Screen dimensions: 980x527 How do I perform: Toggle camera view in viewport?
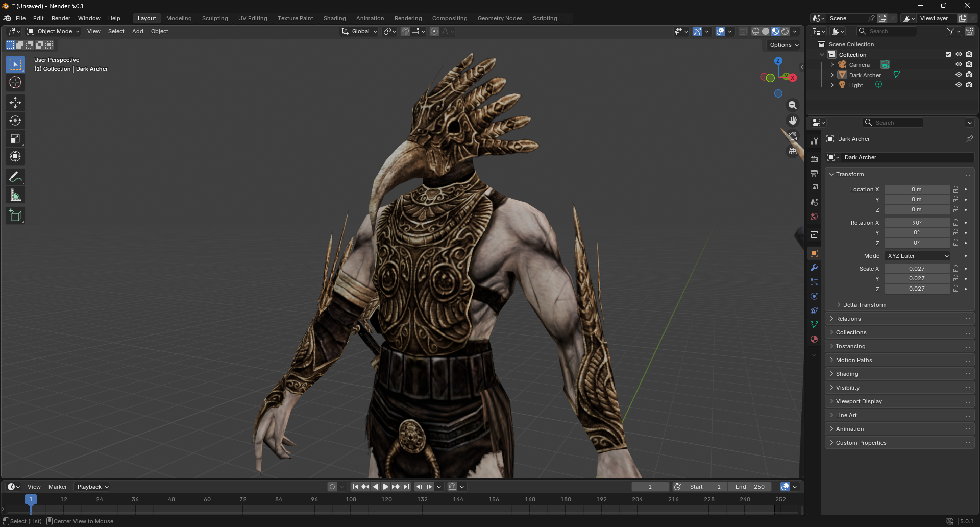click(x=793, y=136)
